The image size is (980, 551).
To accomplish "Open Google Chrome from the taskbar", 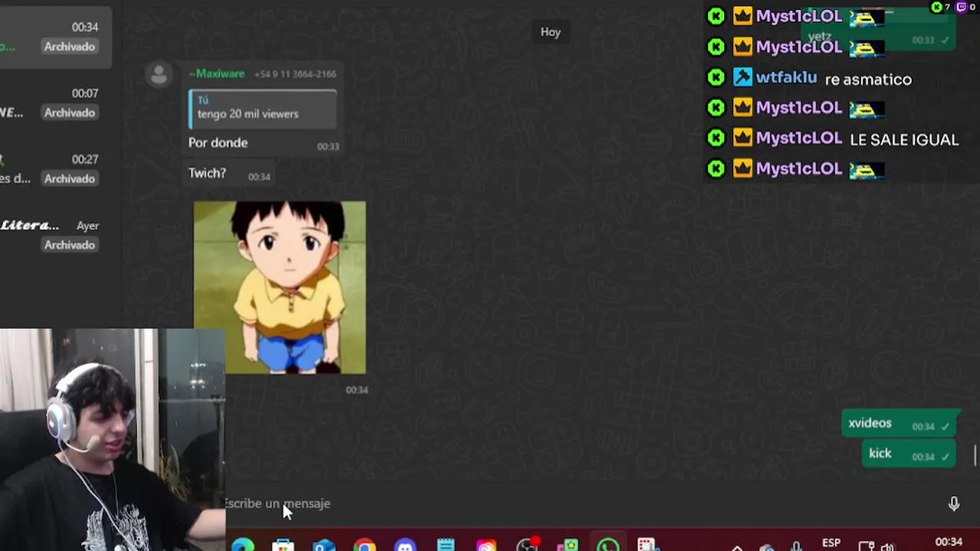I will pos(364,545).
